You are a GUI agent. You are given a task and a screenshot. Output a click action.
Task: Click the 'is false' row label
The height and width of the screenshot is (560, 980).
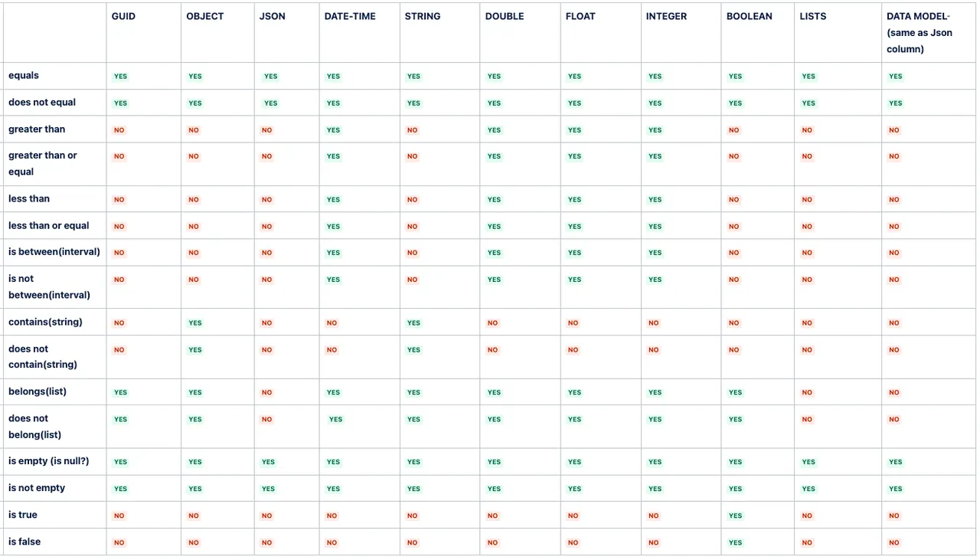tap(24, 542)
